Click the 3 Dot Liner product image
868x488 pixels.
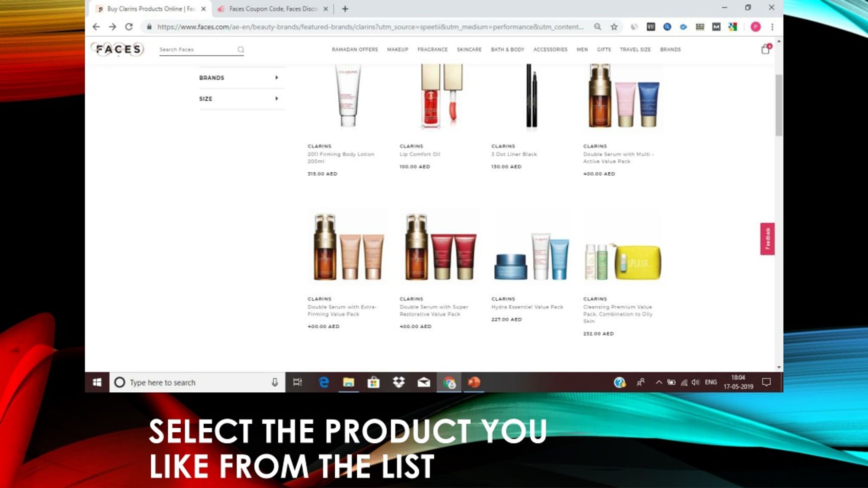pos(531,97)
